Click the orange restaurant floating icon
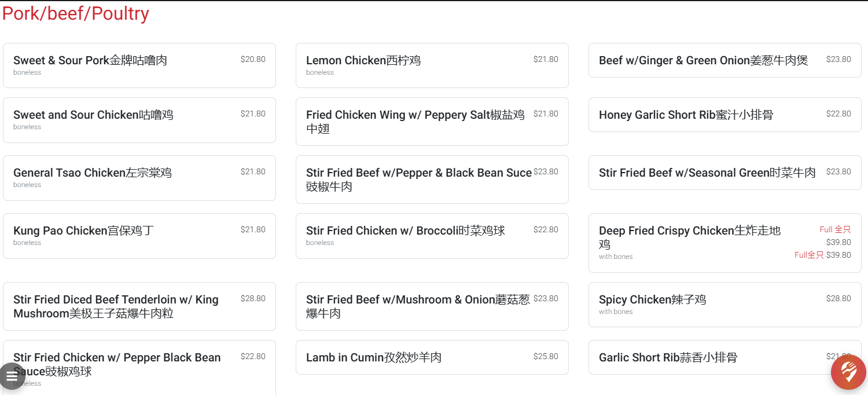The width and height of the screenshot is (868, 395). 848,372
